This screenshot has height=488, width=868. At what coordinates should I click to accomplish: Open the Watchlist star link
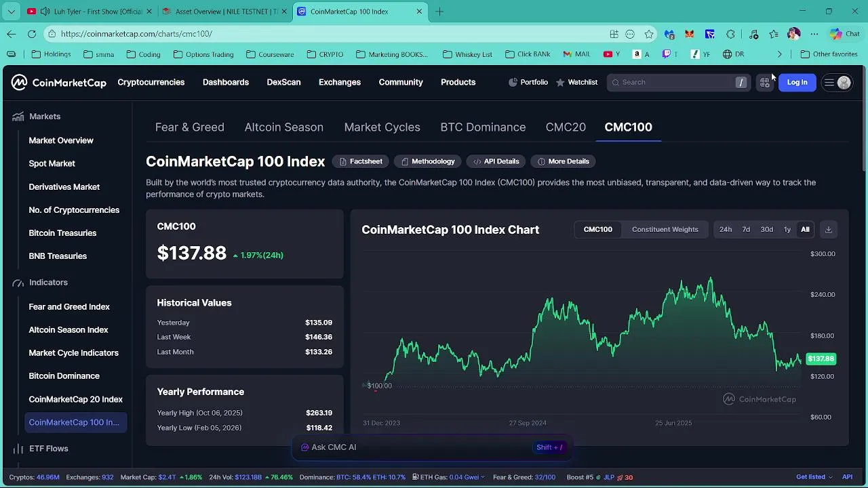point(576,82)
